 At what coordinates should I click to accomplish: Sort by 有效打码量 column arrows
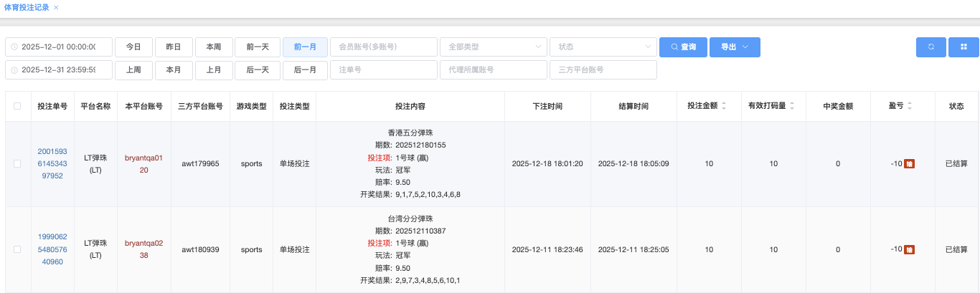tap(792, 106)
